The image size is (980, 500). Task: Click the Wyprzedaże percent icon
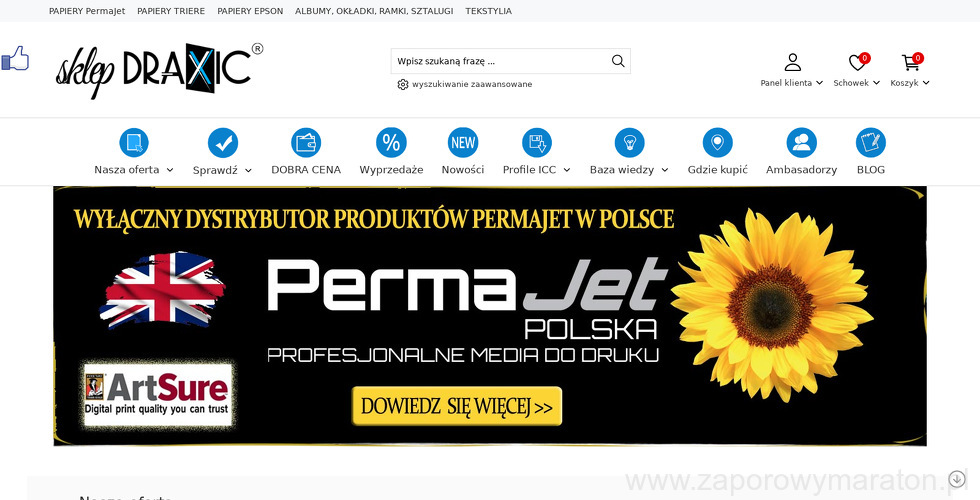[391, 142]
